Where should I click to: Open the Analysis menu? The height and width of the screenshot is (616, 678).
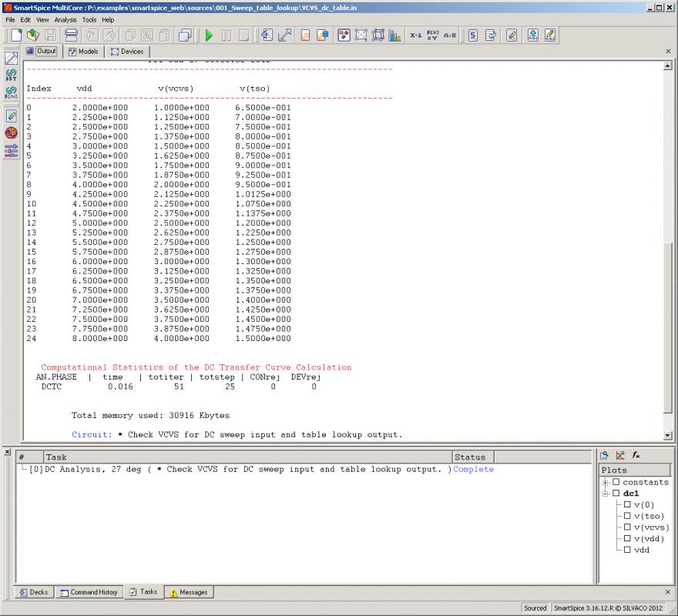65,19
